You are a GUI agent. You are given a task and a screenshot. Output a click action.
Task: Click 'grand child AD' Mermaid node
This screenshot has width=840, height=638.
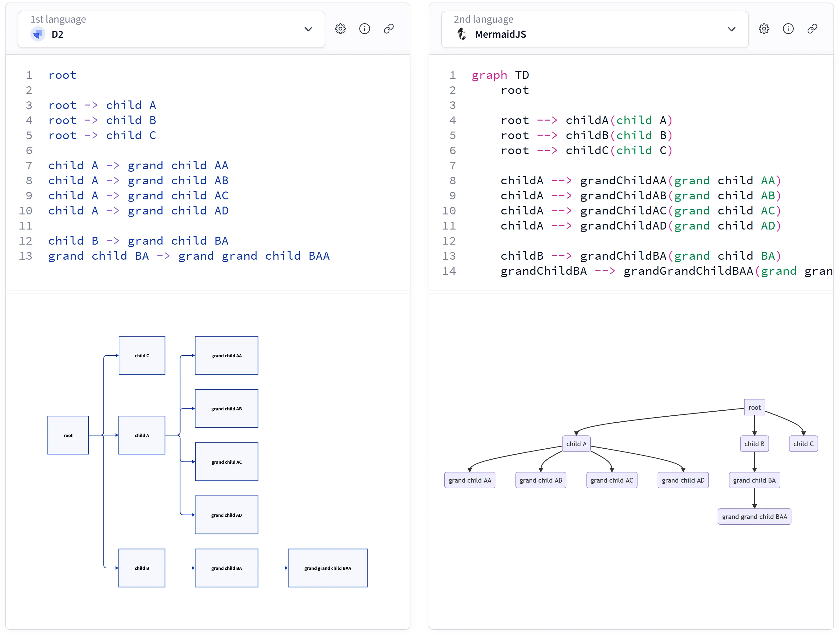[683, 480]
